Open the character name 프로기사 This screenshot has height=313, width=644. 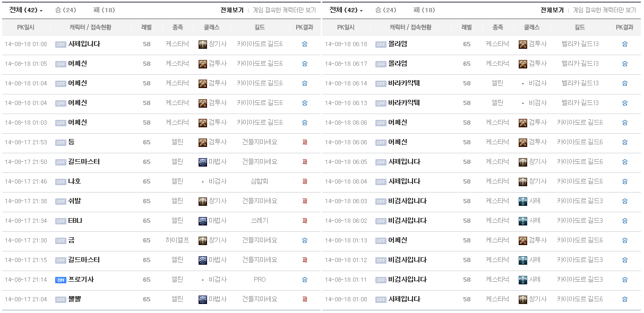pyautogui.click(x=81, y=280)
